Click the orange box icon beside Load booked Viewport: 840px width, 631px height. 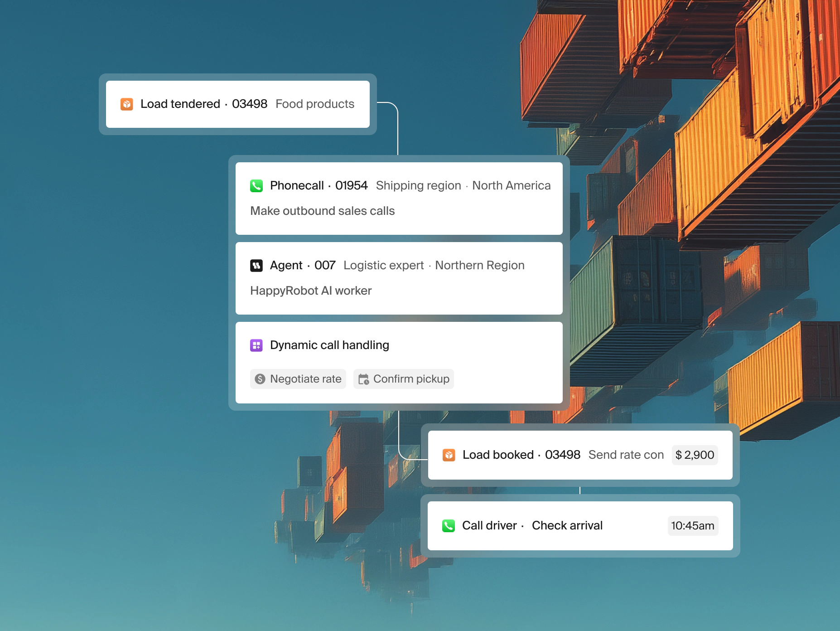point(449,455)
